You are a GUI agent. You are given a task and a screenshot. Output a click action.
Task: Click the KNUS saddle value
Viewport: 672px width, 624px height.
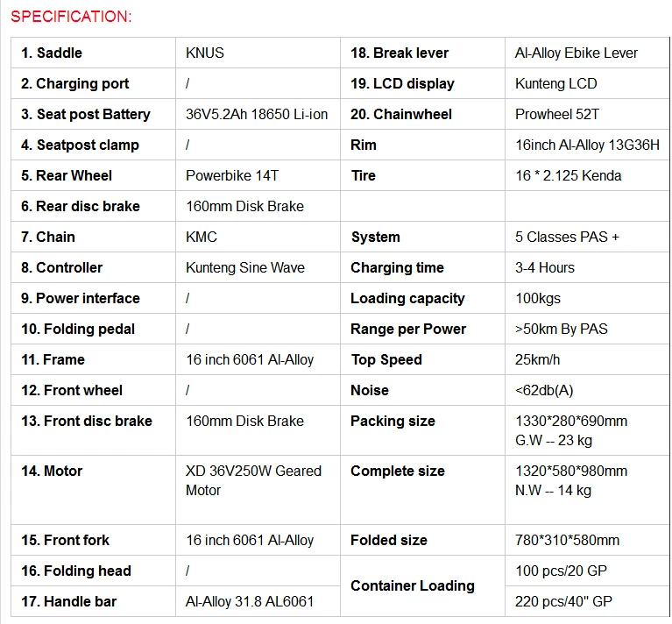point(205,53)
